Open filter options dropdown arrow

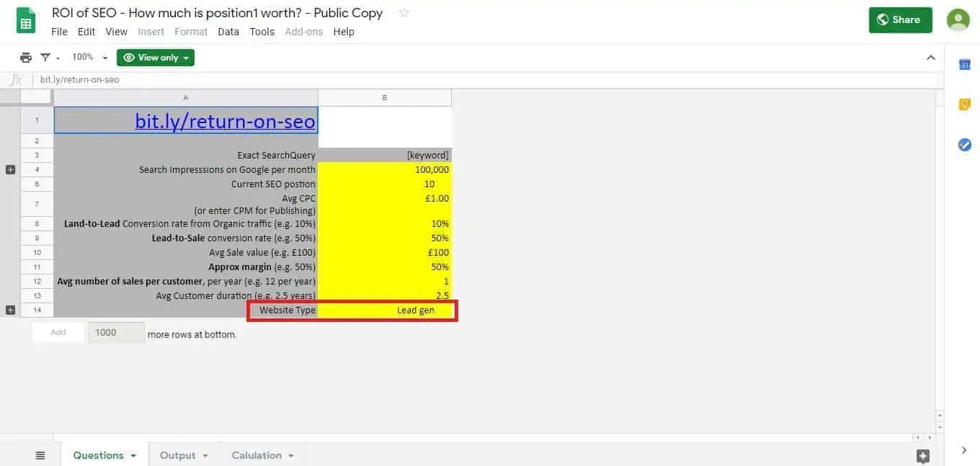point(58,58)
